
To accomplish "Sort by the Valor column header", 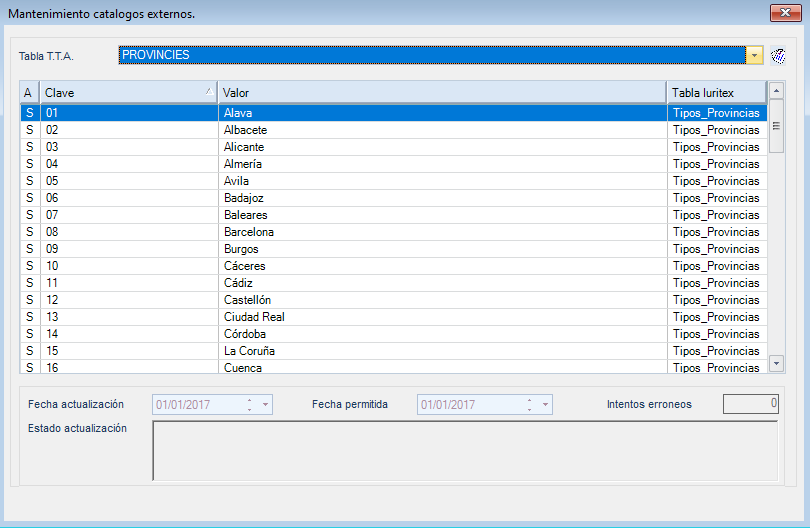I will 442,93.
